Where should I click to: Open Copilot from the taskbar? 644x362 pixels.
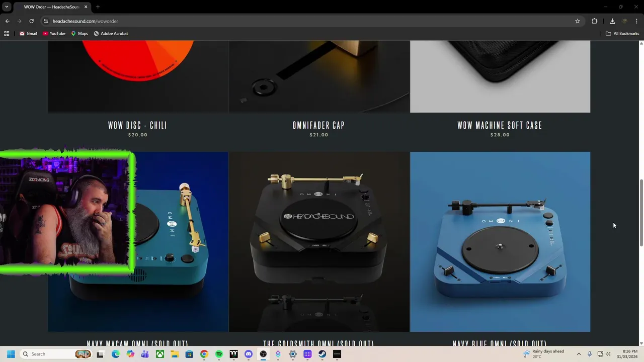pyautogui.click(x=130, y=354)
